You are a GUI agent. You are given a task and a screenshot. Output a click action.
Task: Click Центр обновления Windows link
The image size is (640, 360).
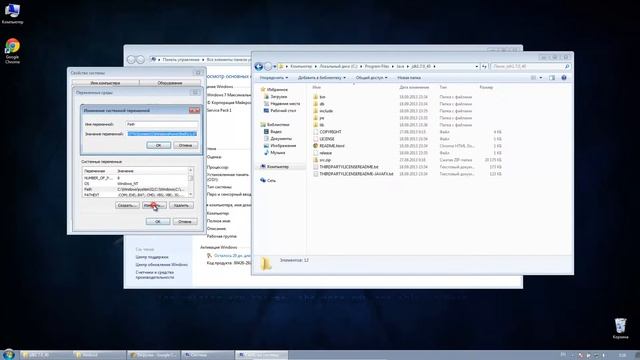tap(162, 265)
